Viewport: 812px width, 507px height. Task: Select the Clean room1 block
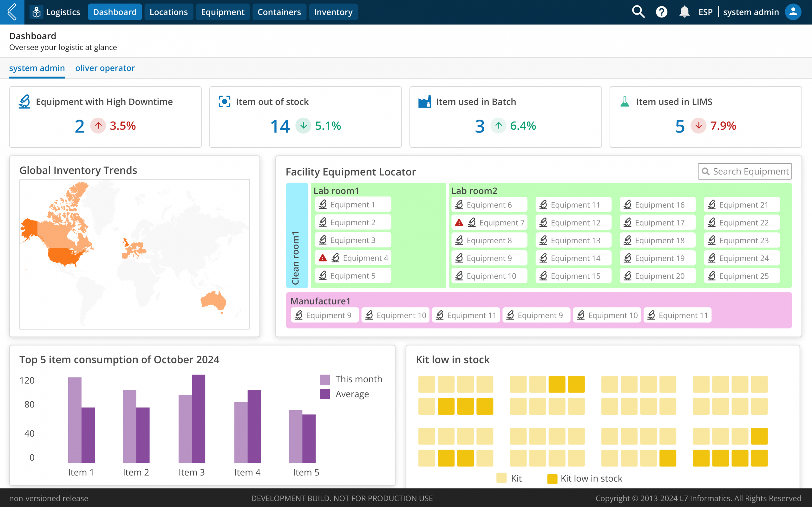(296, 235)
